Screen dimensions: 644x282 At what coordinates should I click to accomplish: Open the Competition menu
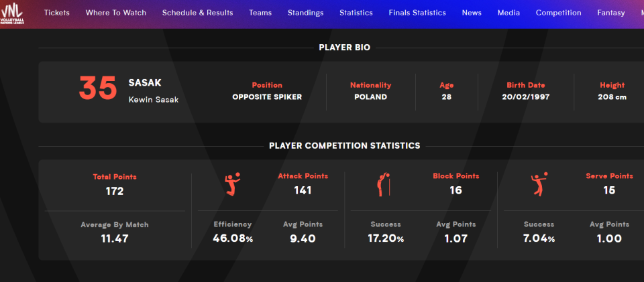(x=559, y=13)
